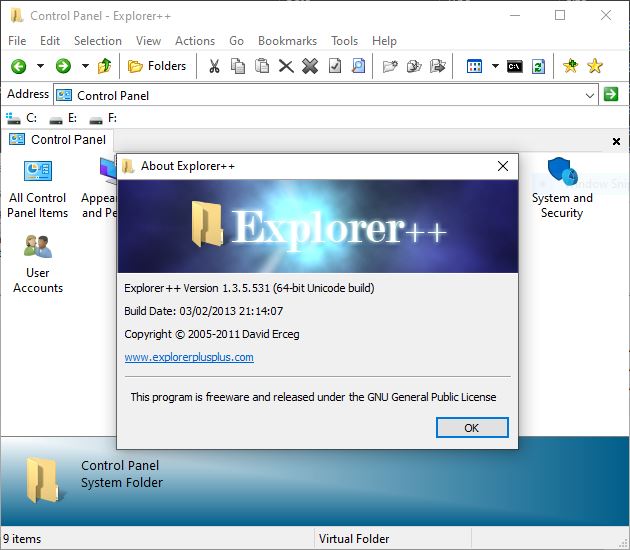Open the Help menu
The height and width of the screenshot is (550, 630).
click(384, 41)
